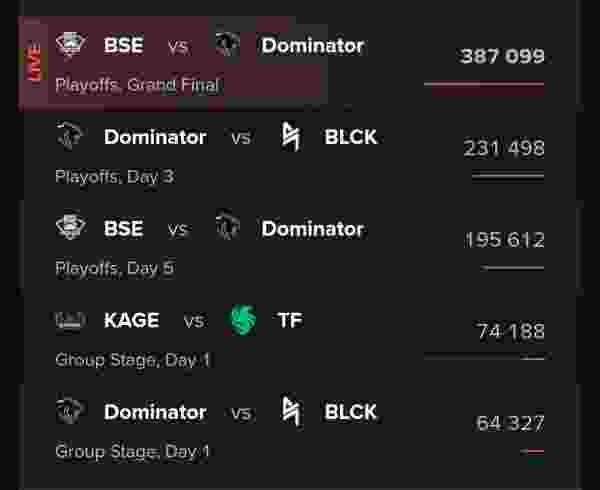
Task: Open the Playoffs, Day 3 match details
Action: click(300, 156)
